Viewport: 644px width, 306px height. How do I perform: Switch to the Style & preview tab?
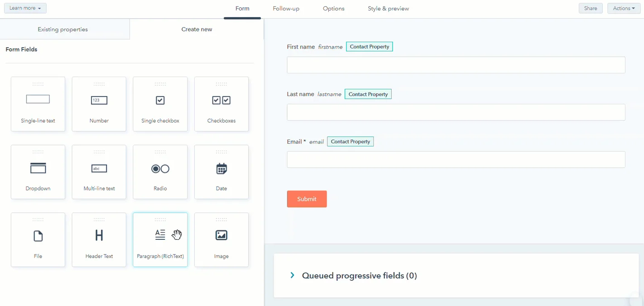point(389,8)
